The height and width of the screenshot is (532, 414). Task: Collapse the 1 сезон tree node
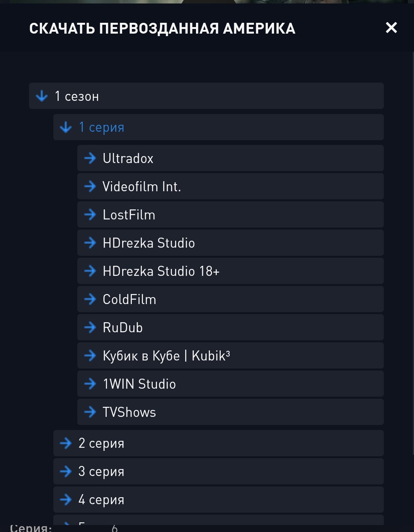point(206,96)
